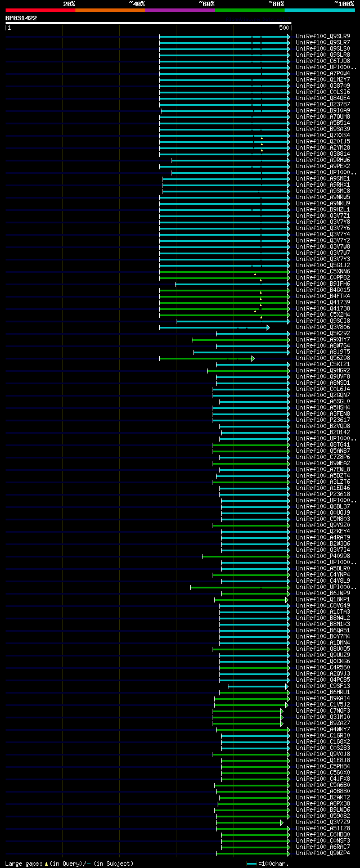Click label UniRef100_Q41739
Screen dimensions: 360x868
(323, 302)
